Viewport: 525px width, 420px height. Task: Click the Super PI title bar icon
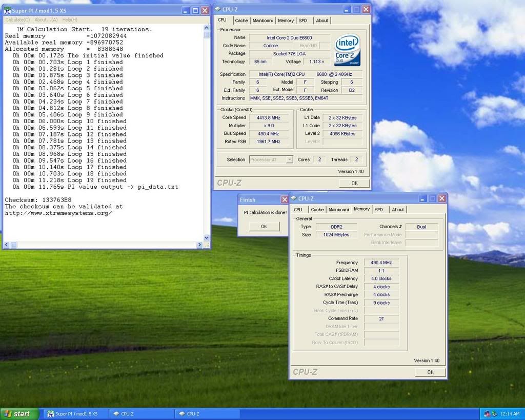8,10
